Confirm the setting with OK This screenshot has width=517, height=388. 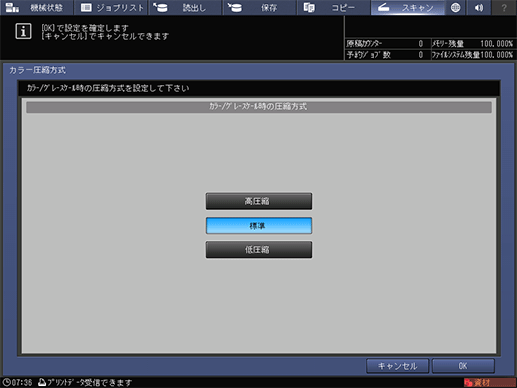tap(463, 366)
